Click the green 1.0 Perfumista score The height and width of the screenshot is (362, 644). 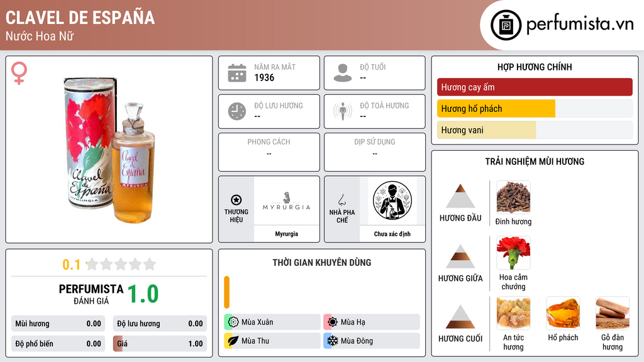pyautogui.click(x=143, y=294)
